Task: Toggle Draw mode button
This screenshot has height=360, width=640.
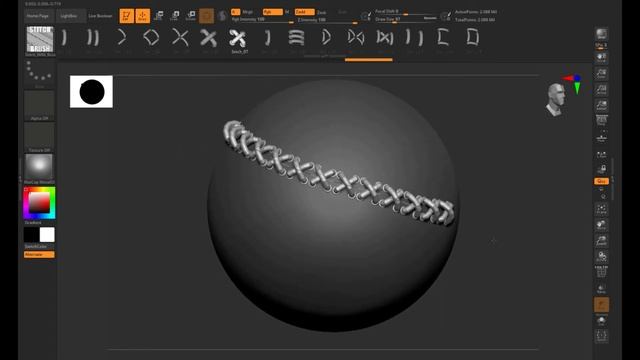Action: point(142,16)
